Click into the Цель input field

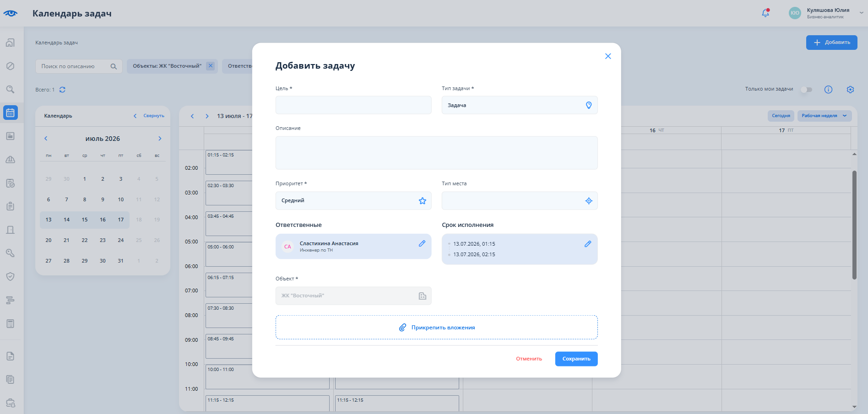coord(353,105)
